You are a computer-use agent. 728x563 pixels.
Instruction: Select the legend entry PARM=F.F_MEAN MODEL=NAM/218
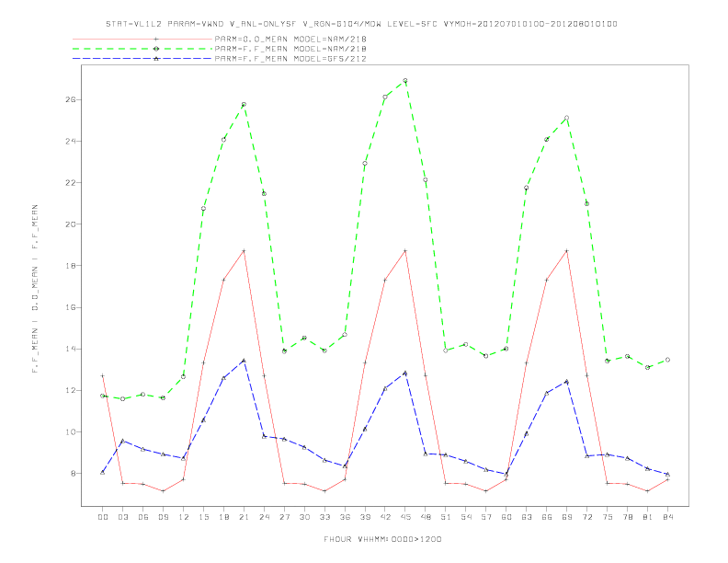290,49
